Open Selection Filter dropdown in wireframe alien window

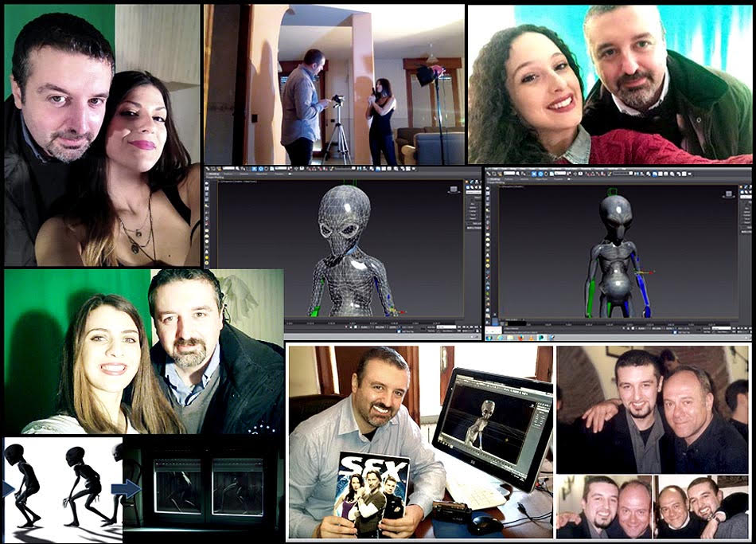pyautogui.click(x=228, y=169)
